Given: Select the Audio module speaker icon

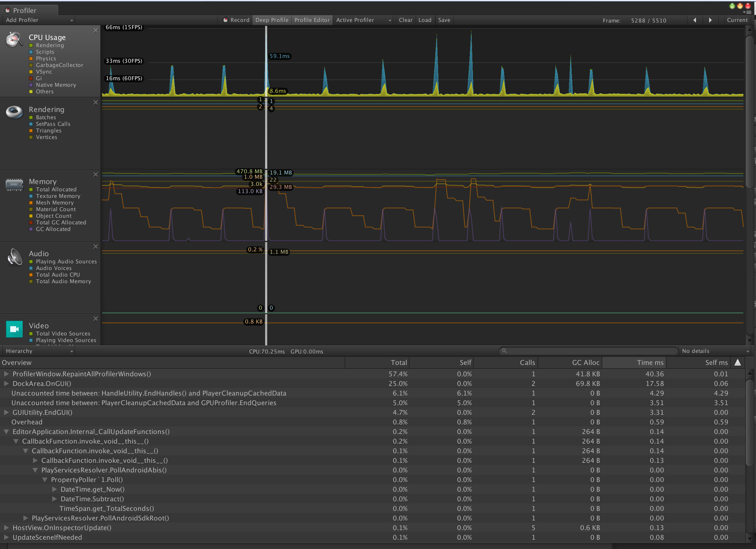Looking at the screenshot, I should pyautogui.click(x=14, y=257).
